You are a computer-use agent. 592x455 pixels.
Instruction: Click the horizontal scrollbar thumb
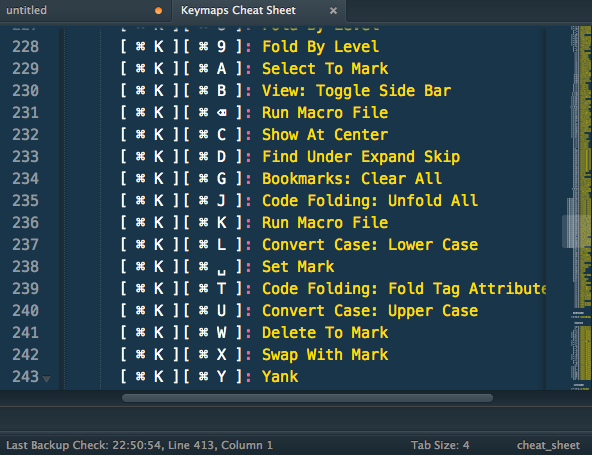click(307, 398)
